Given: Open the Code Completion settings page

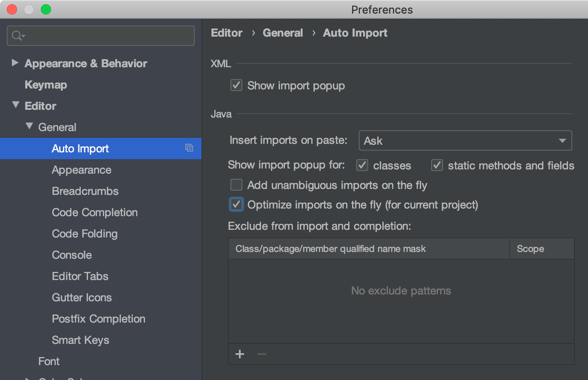Looking at the screenshot, I should (94, 212).
